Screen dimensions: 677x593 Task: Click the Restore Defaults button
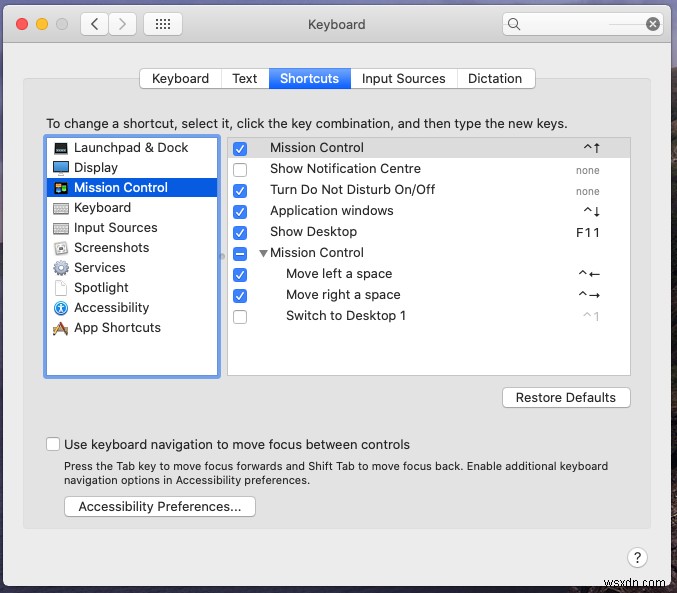click(566, 398)
